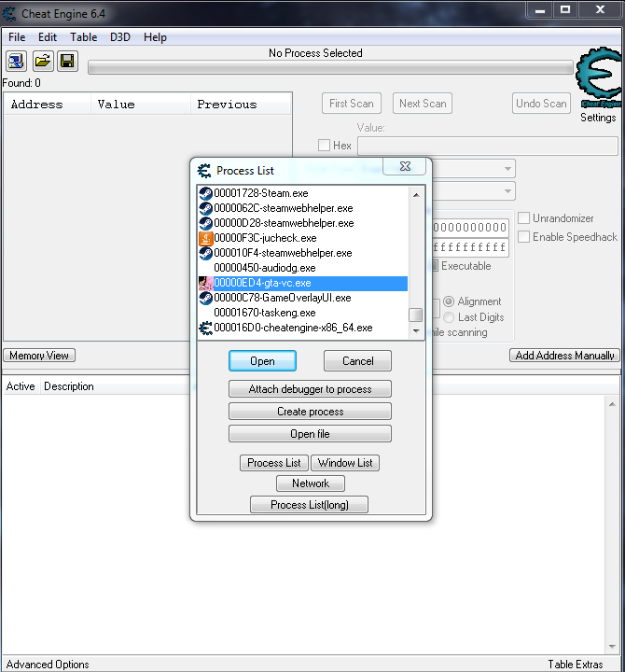
Task: Expand the scan type dropdown
Action: 507,168
